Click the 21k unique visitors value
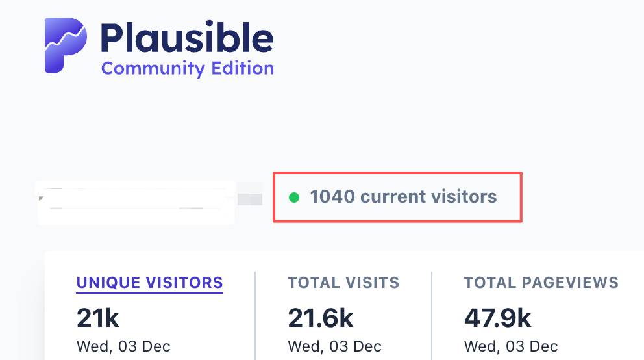This screenshot has height=360, width=644. pos(98,318)
